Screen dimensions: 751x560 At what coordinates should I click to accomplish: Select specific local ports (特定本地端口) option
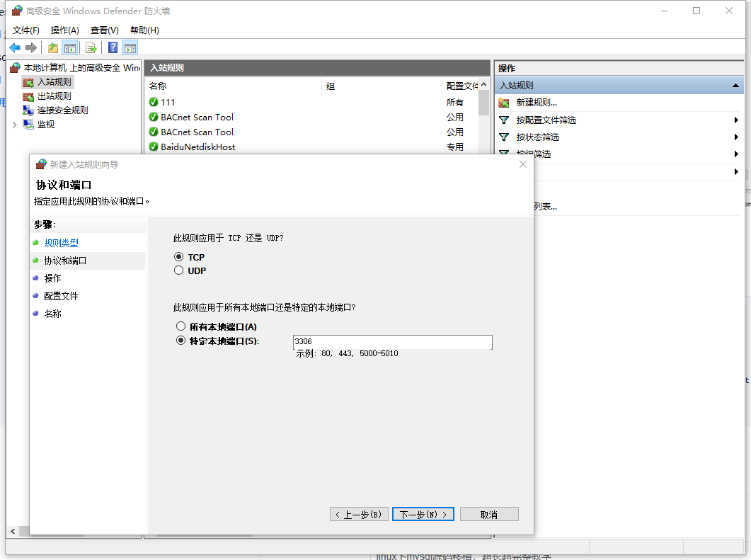[x=180, y=341]
